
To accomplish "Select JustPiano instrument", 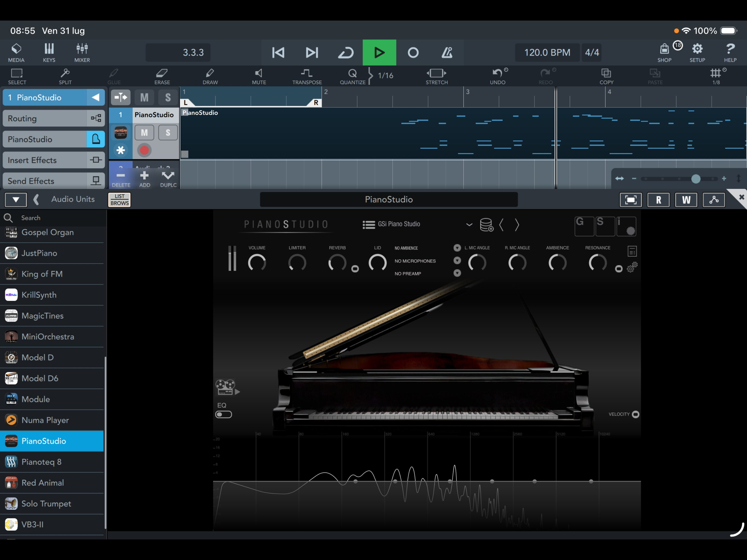I will click(x=52, y=253).
